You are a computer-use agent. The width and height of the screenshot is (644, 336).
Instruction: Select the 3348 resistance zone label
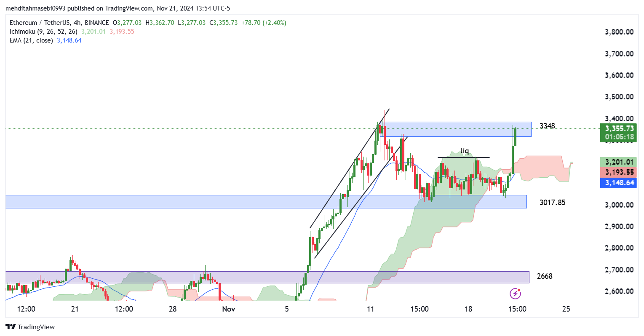click(547, 126)
